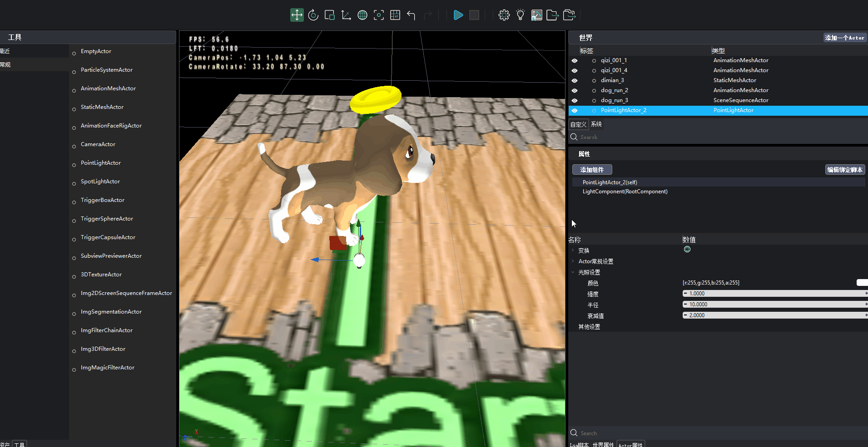Adjust the 强度 intensity slider
Screen dimensions: 868x447
775,294
